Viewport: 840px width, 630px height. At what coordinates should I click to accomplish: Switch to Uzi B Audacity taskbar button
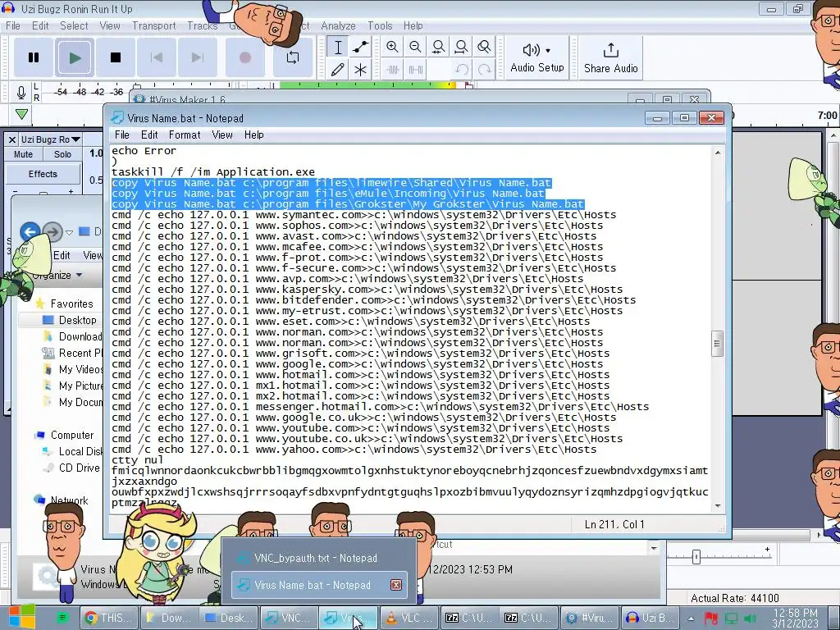point(650,619)
